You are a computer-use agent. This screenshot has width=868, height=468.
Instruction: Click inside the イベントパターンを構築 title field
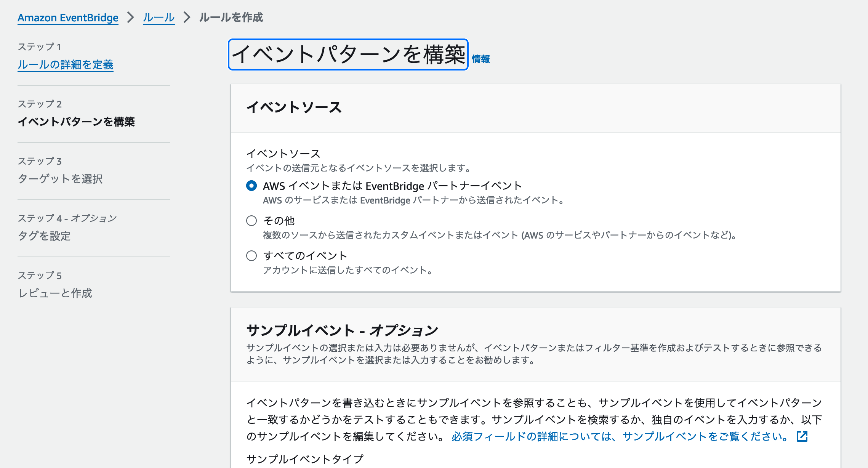pos(348,54)
